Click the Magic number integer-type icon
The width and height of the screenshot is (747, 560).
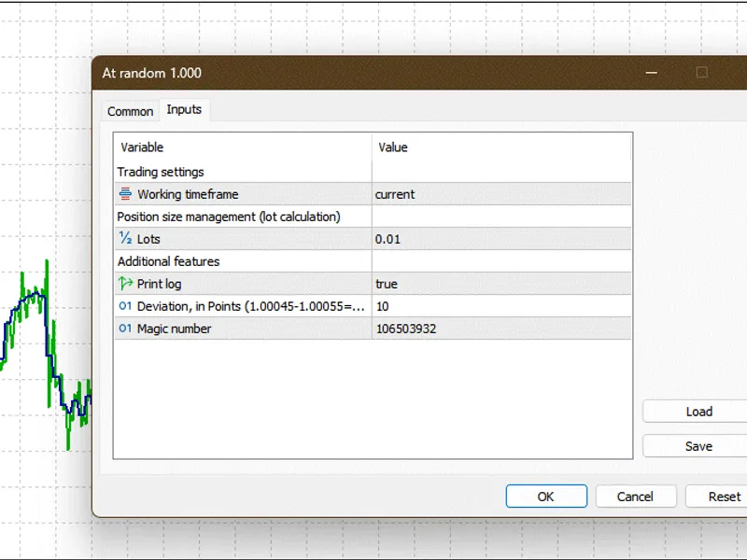125,329
